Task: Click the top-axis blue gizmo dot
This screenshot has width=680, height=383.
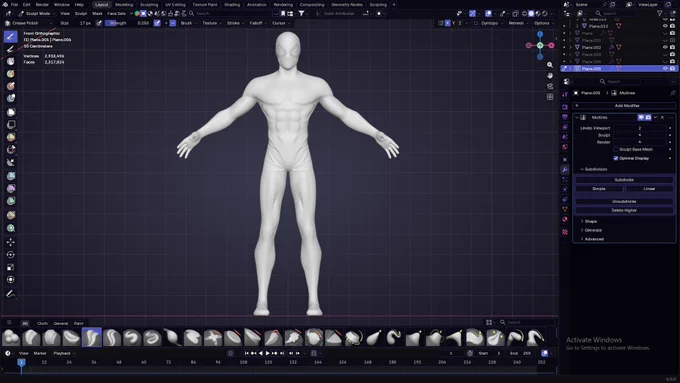Action: click(x=540, y=34)
